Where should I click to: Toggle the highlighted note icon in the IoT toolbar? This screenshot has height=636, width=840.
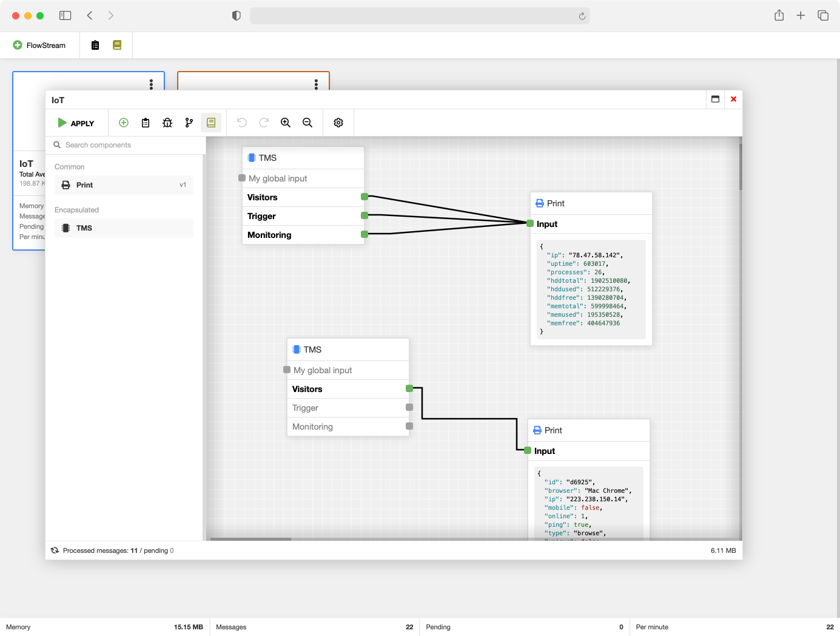[x=211, y=123]
